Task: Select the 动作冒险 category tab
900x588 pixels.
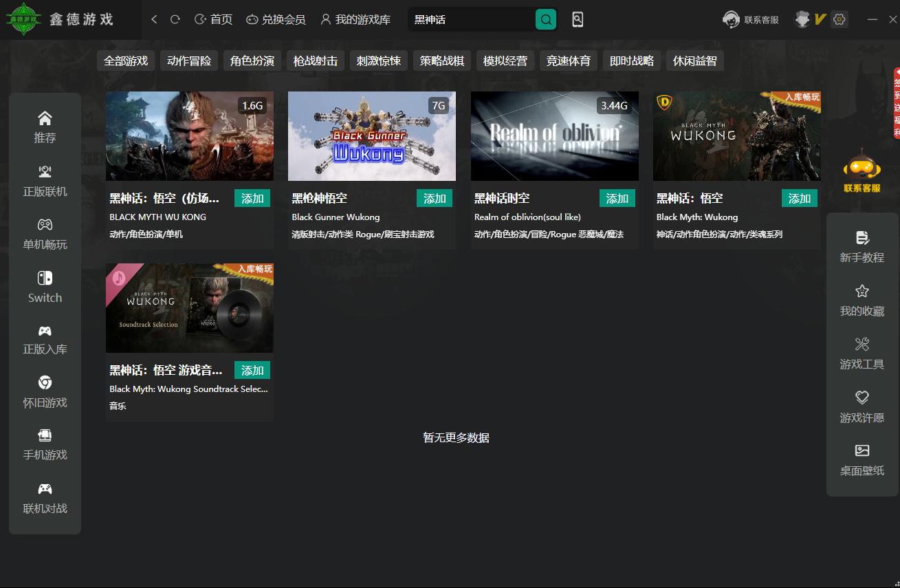Action: tap(189, 61)
